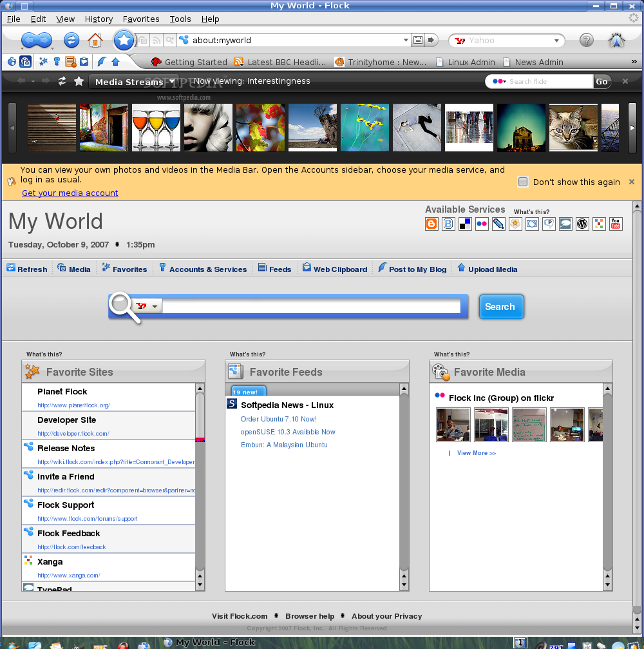Open the Favorites menu

(x=141, y=19)
